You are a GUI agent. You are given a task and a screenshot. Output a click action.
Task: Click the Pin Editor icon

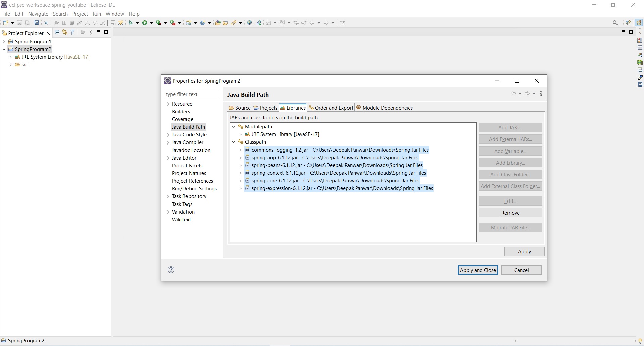click(x=342, y=23)
